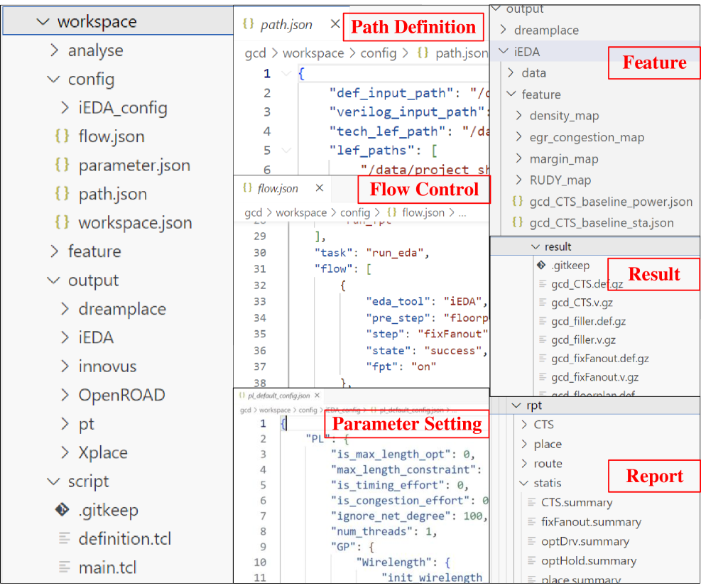Click the JSON icon beside workspace.json

coord(62,223)
